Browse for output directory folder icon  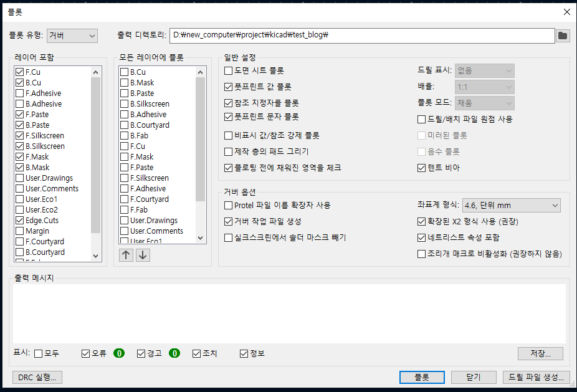point(562,36)
